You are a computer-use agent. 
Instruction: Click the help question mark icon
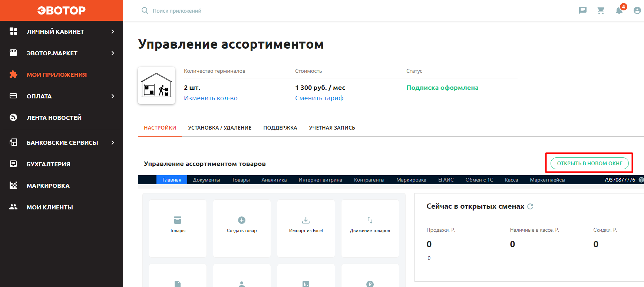pyautogui.click(x=641, y=180)
